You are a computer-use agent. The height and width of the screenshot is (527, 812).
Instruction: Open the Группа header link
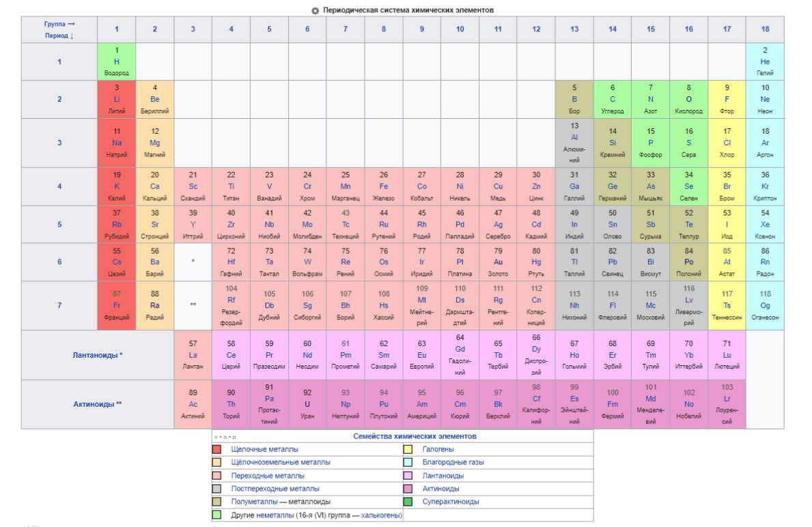(x=55, y=24)
